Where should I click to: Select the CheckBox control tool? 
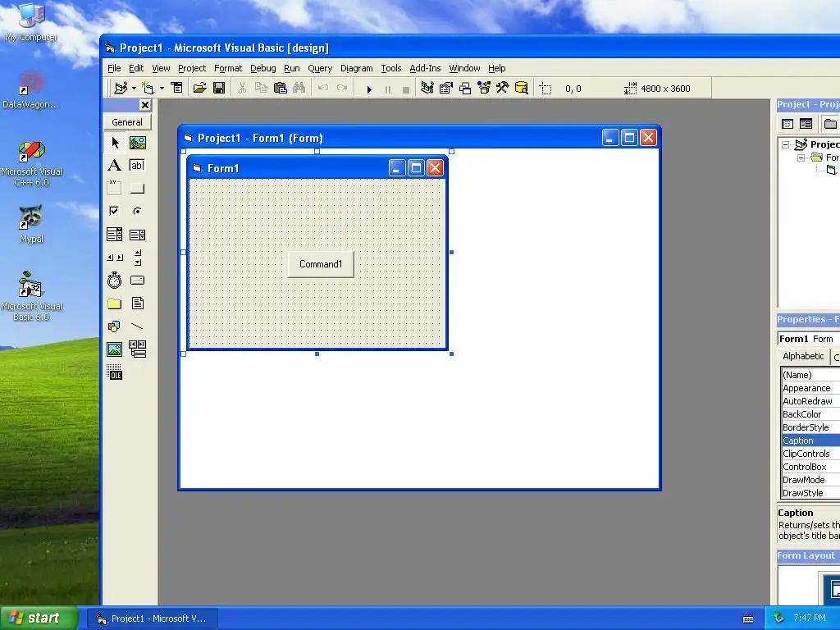click(115, 211)
